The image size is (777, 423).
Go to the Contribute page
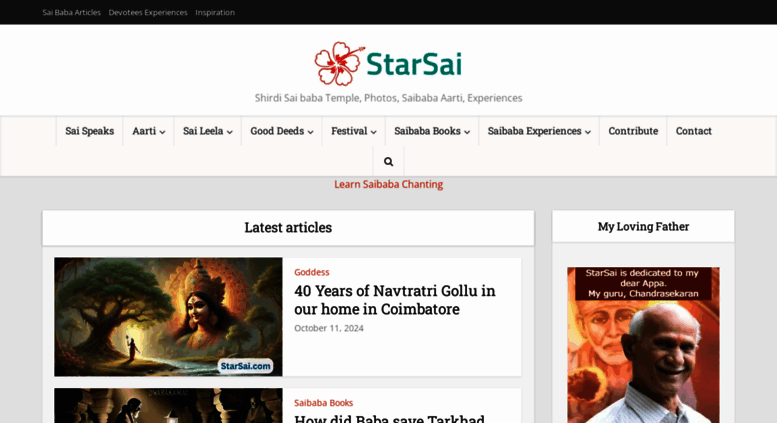point(633,131)
